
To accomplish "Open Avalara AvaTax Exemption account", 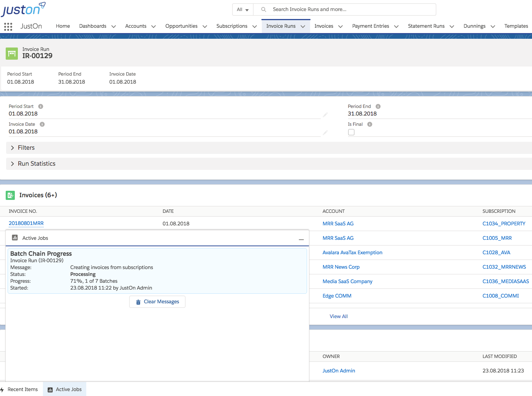I will (352, 253).
